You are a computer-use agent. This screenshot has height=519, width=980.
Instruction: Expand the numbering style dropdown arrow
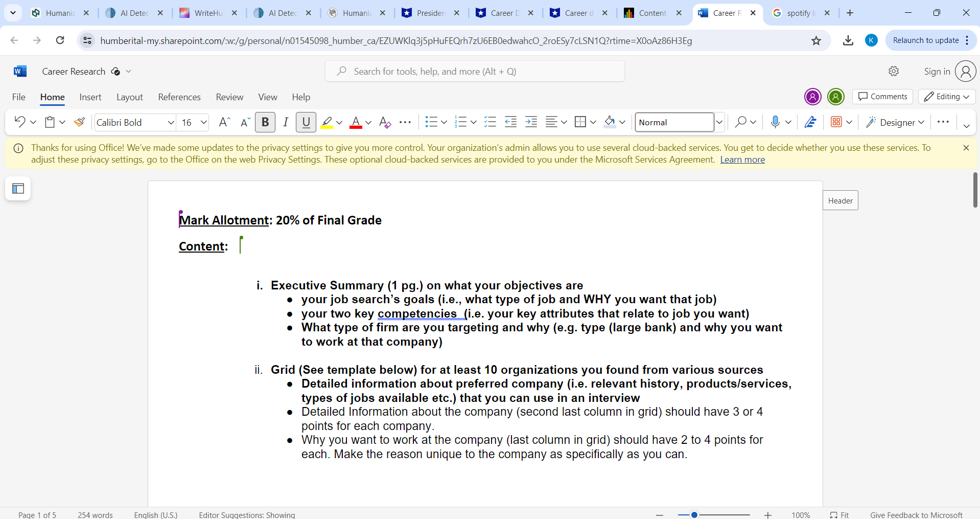point(474,123)
